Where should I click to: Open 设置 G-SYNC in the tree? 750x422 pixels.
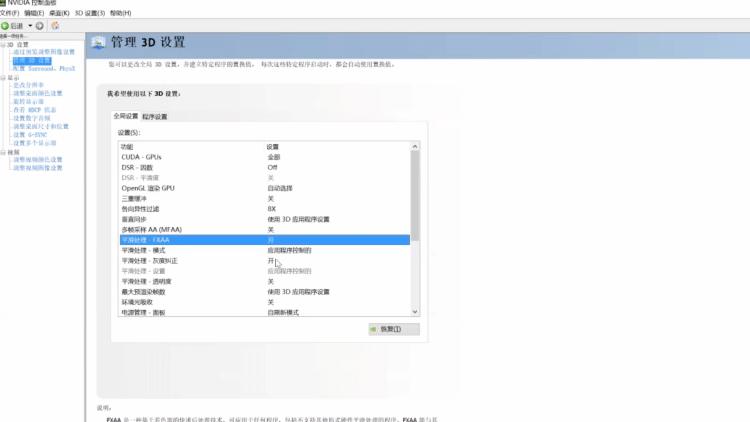[x=30, y=135]
